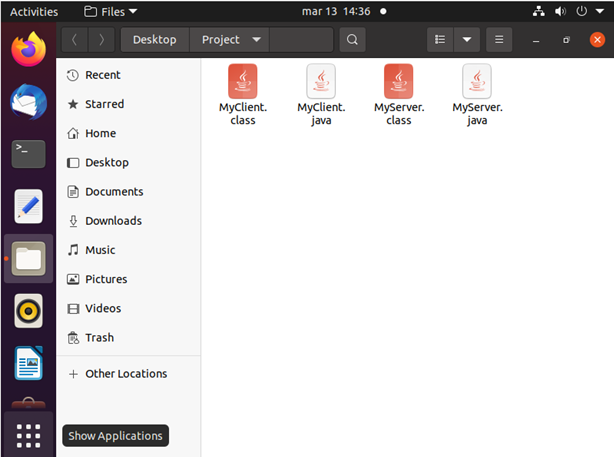Restore the Files window size
Viewport: 614px width, 457px height.
[566, 40]
